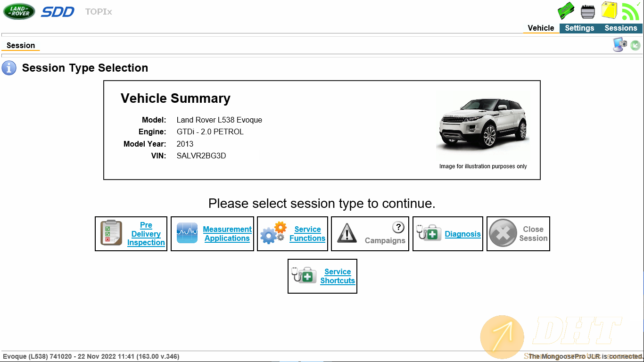Screen dimensions: 644x362
Task: Click the Diagnosis first-aid kit icon
Action: [429, 232]
